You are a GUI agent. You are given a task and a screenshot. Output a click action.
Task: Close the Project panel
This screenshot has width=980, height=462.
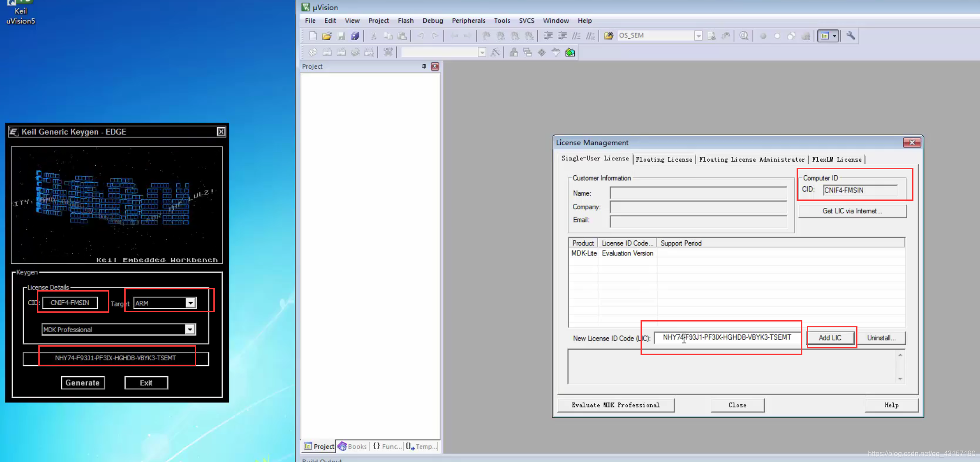435,66
